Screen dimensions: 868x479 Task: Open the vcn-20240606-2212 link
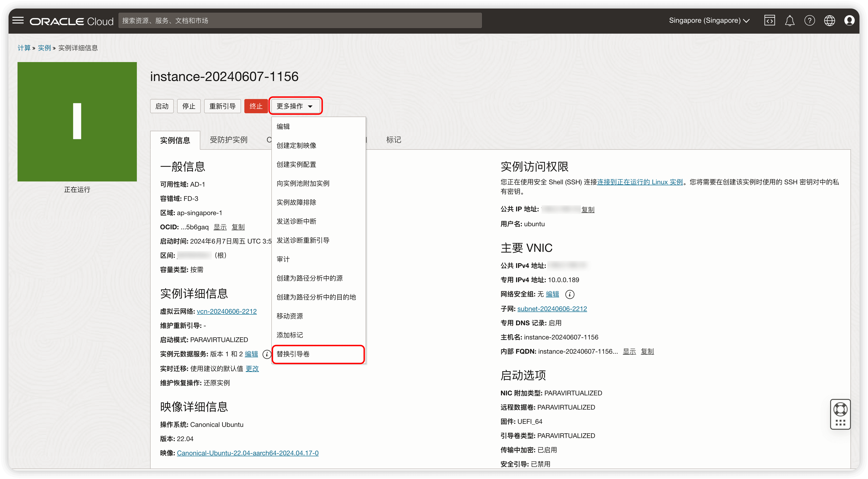(x=226, y=312)
